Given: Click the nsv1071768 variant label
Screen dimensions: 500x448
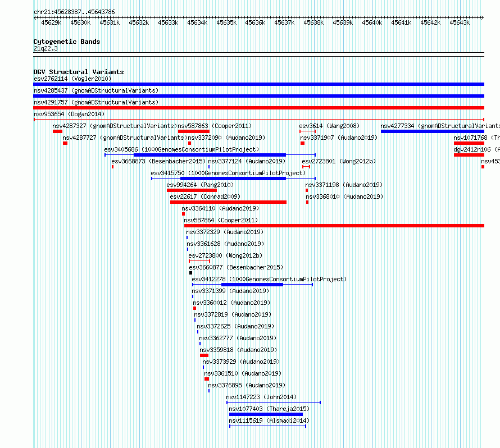Looking at the screenshot, I should [x=477, y=138].
